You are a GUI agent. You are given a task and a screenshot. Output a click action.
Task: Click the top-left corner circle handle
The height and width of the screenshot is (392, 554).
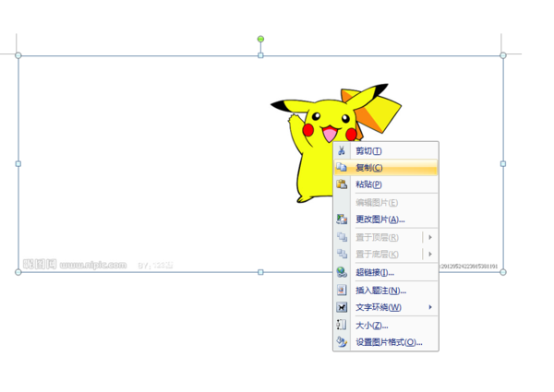click(x=18, y=55)
